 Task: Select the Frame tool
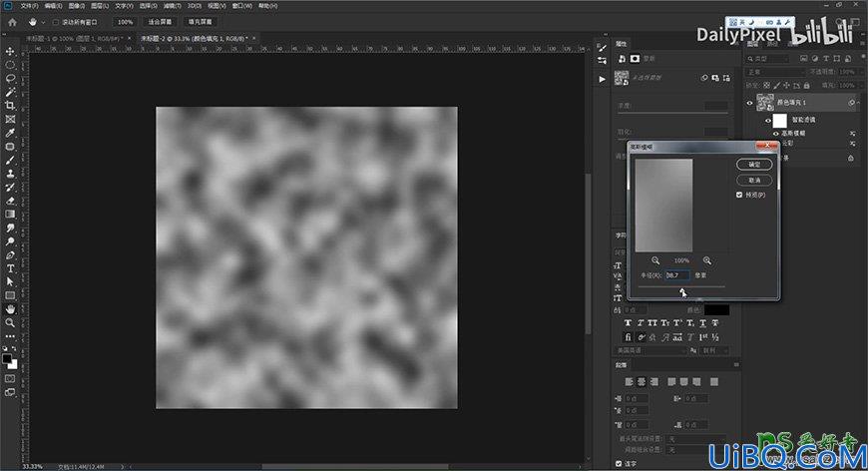(10, 119)
